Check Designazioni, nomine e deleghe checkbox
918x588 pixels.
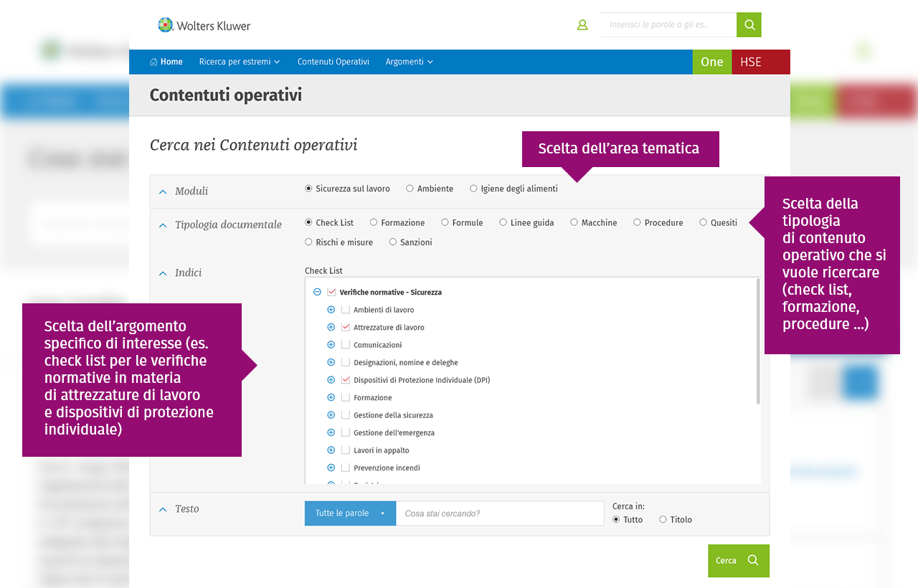coord(346,363)
